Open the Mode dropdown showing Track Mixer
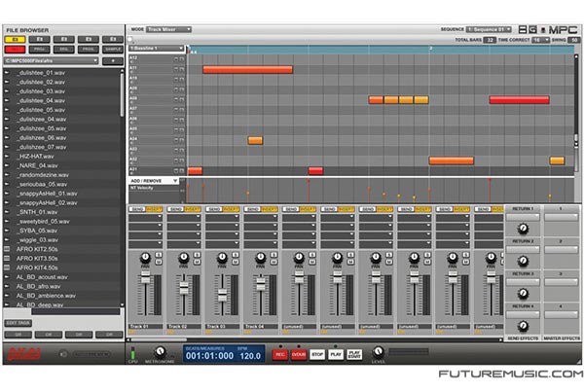The width and height of the screenshot is (584, 392). pyautogui.click(x=168, y=29)
